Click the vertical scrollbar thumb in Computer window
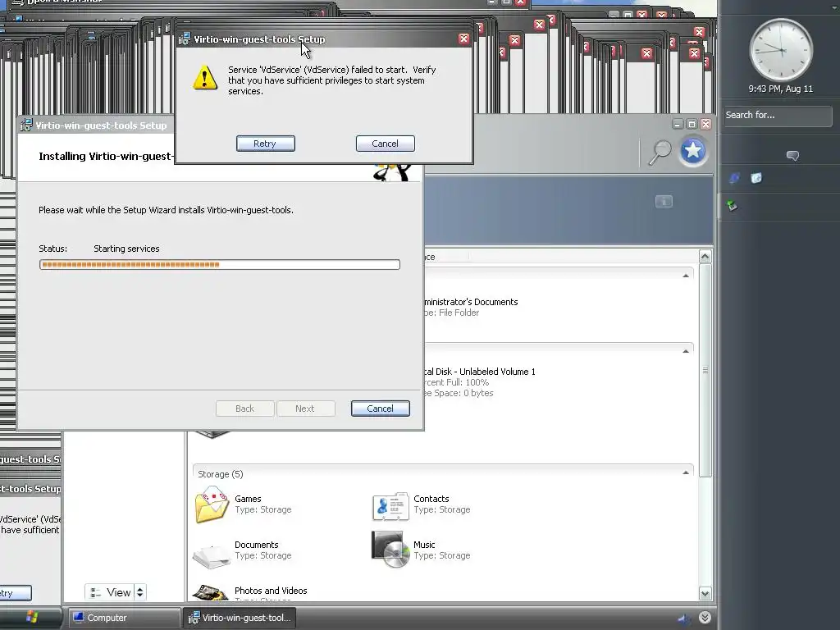This screenshot has width=840, height=630. click(x=705, y=370)
